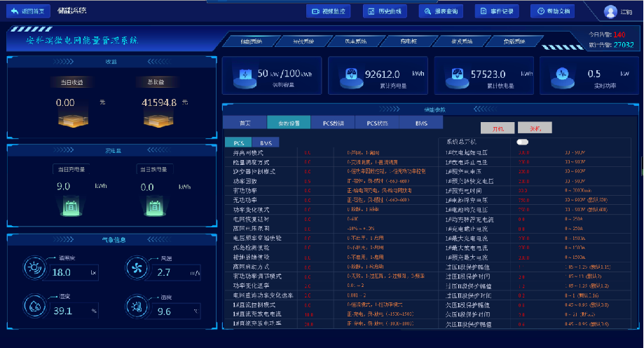Click the 1#直流控制模式 row label
Viewport: 644px width, 348px height.
click(x=254, y=304)
